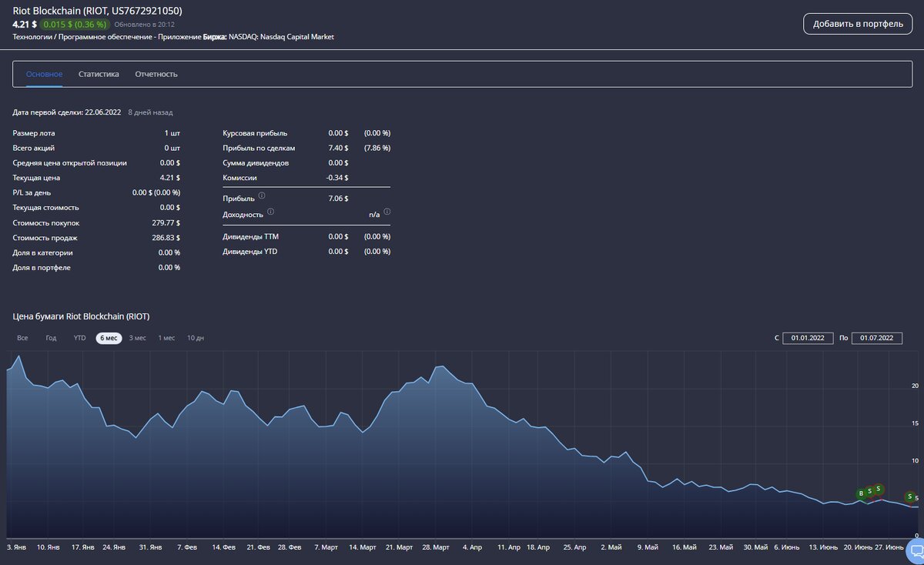Select the Все chart range

point(23,338)
